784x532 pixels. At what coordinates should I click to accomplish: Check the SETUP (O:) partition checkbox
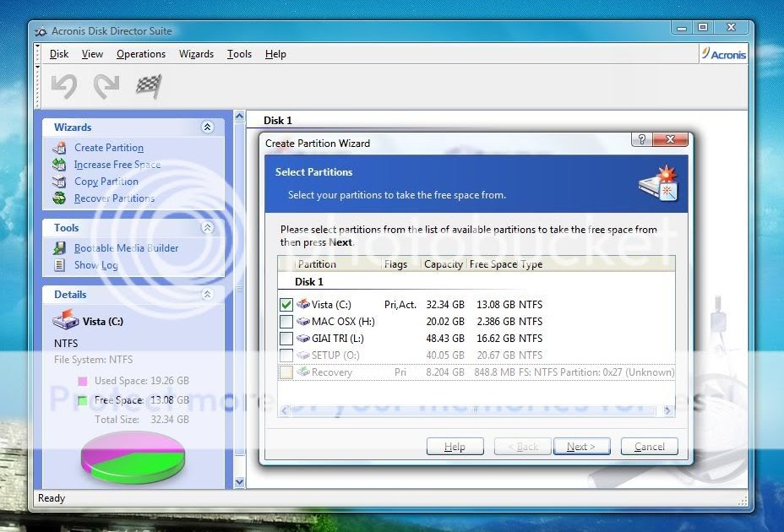286,356
